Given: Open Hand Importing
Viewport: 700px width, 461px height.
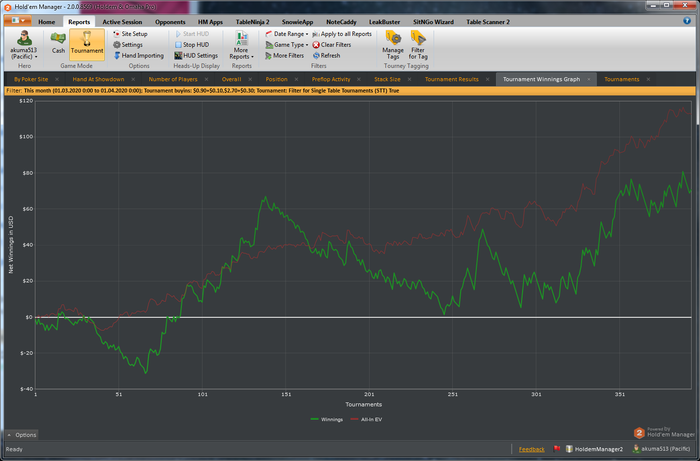Looking at the screenshot, I should [x=138, y=56].
